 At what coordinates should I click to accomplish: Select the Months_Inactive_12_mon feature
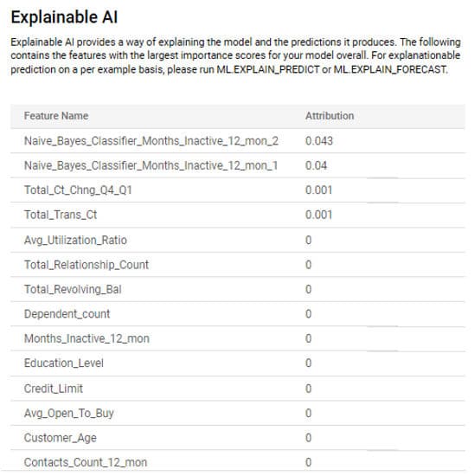click(86, 338)
